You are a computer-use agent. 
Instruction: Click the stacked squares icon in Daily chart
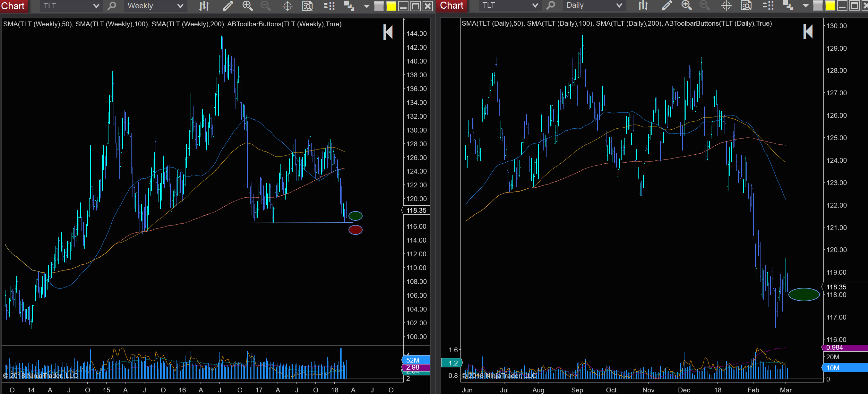[x=788, y=5]
